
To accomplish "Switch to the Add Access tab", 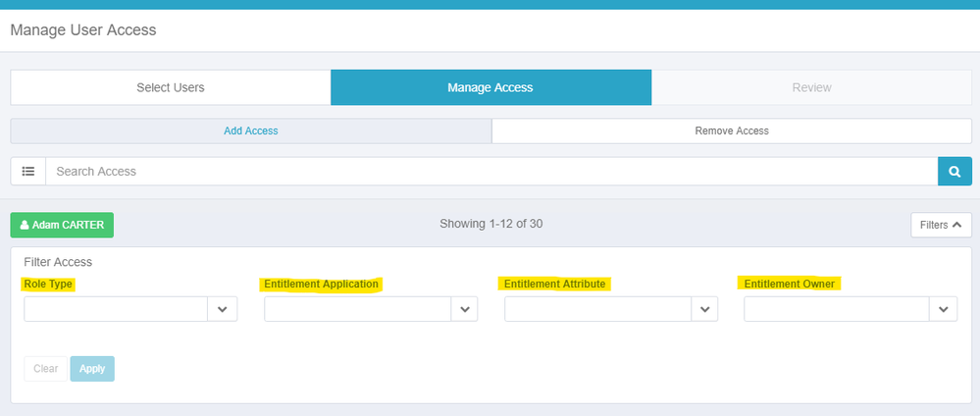I will click(251, 130).
